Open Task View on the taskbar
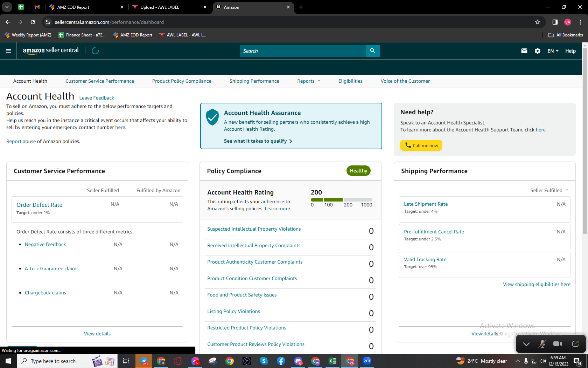The image size is (588, 368). [x=126, y=361]
